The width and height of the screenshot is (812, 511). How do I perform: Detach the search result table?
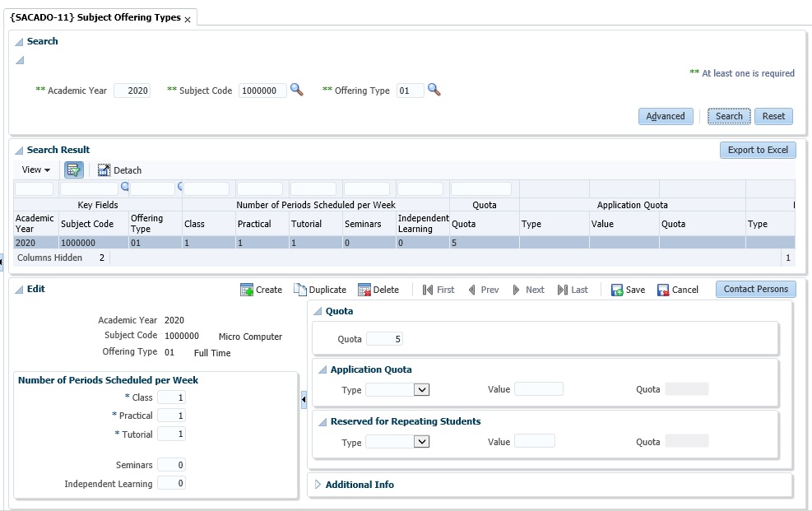[119, 170]
